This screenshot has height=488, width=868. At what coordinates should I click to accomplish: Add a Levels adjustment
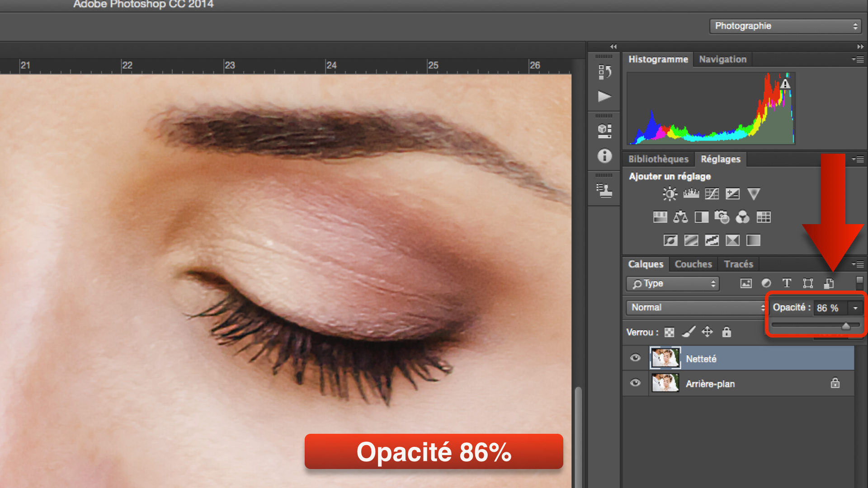[x=691, y=194]
